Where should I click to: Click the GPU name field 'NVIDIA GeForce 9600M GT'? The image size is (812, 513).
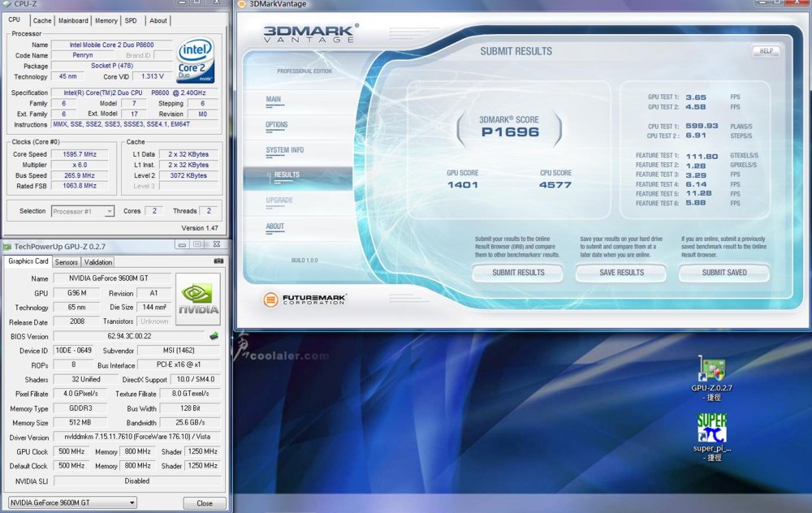(x=112, y=278)
